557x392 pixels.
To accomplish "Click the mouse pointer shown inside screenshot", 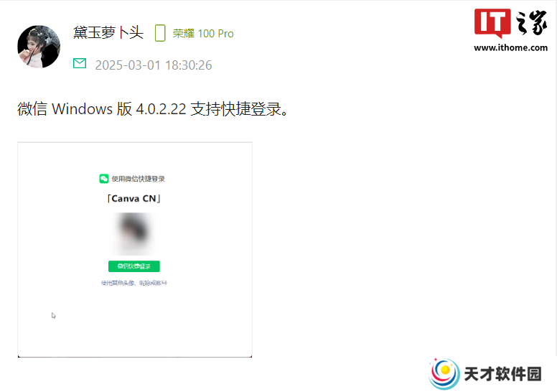I will (x=53, y=316).
